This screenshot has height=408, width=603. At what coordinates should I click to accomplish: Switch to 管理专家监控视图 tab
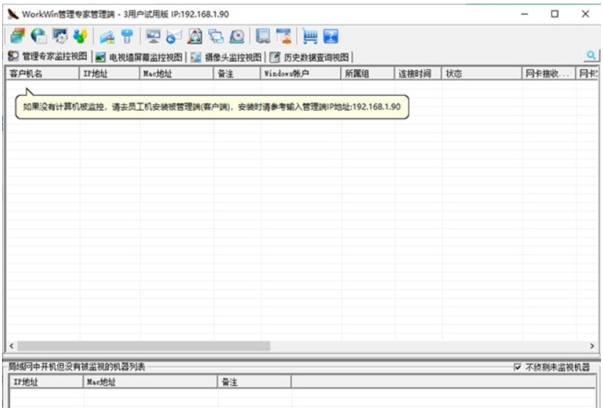[x=48, y=57]
